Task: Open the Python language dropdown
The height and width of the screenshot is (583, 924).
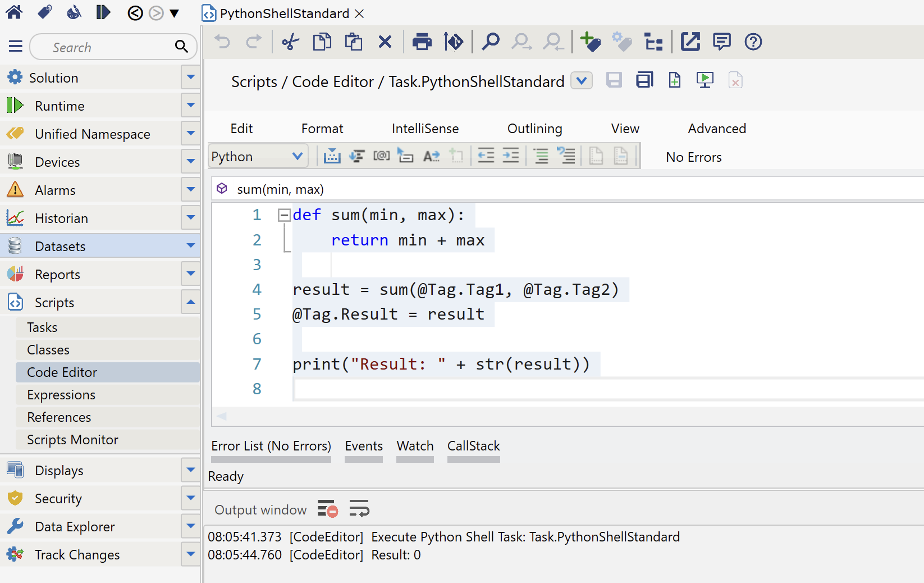Action: coord(258,157)
